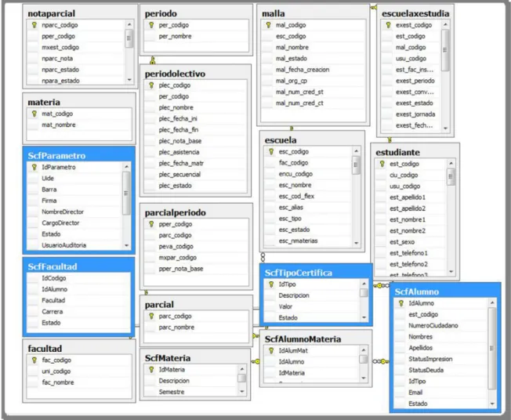
Task: Click the key icon beside IdTipo in ScfTipoCertifica
Action: pyautogui.click(x=271, y=284)
